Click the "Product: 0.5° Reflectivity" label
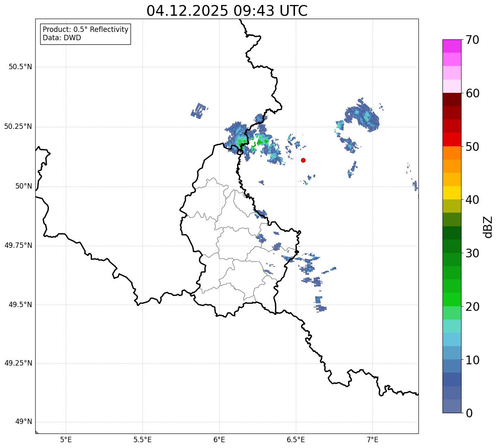 click(x=85, y=29)
